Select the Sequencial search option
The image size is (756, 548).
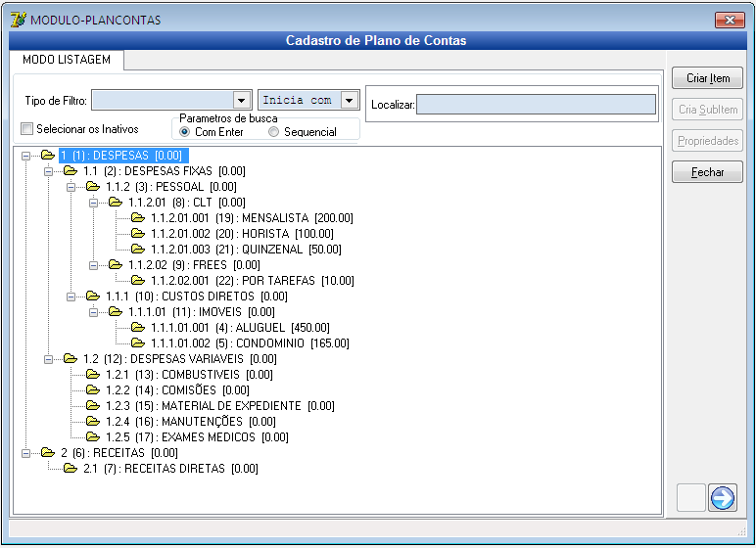click(x=274, y=132)
